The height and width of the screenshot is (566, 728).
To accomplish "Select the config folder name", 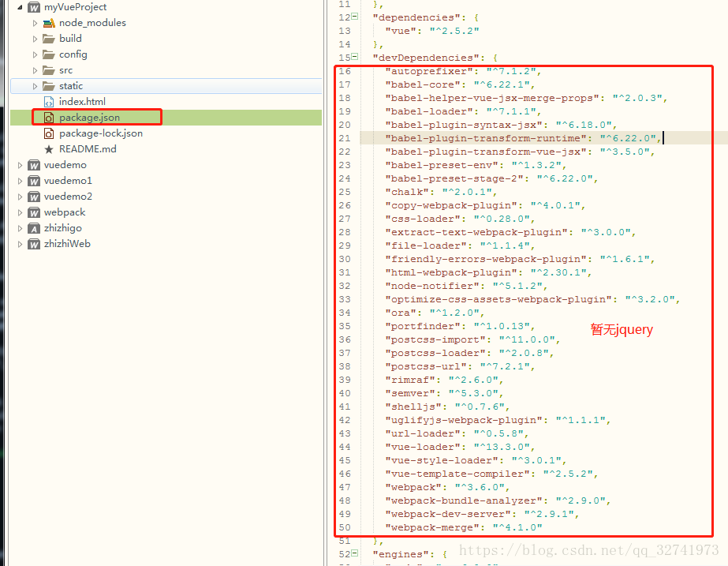I will click(73, 54).
